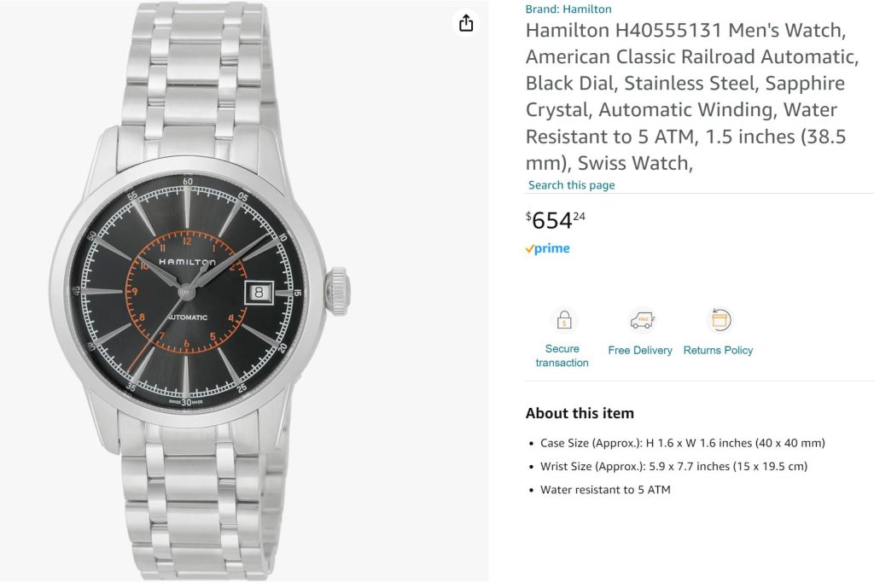874x588 pixels.
Task: Click the Returns Policy box icon
Action: pyautogui.click(x=719, y=321)
